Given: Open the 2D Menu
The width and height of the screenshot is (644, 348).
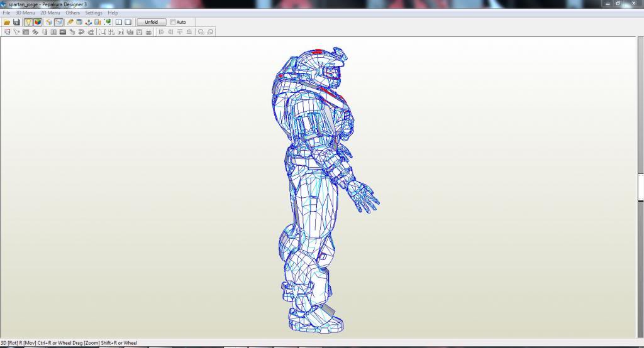Looking at the screenshot, I should point(50,13).
